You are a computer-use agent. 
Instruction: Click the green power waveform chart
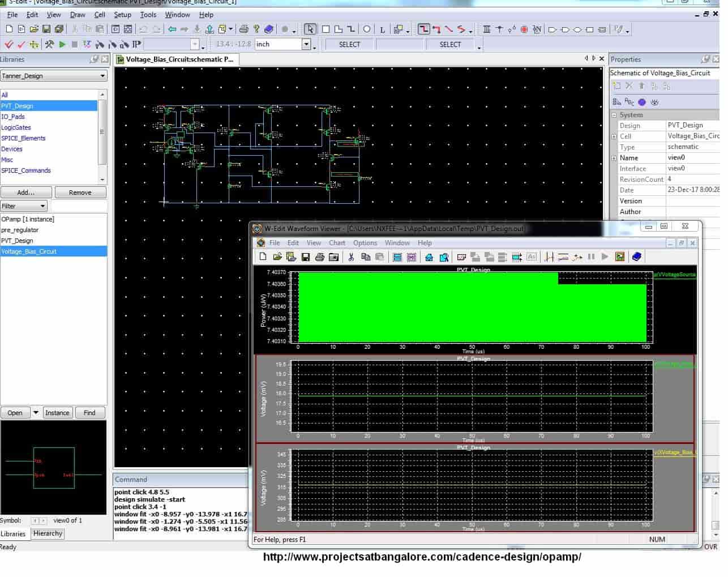tap(472, 307)
